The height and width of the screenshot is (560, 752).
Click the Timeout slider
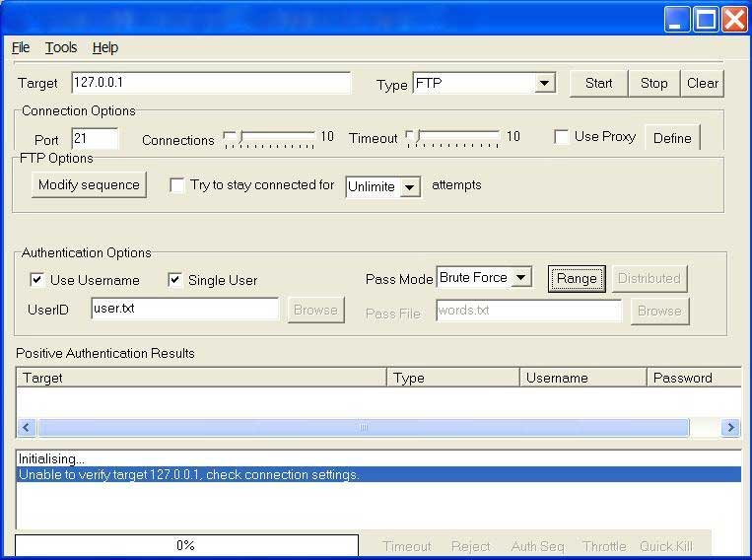(453, 138)
